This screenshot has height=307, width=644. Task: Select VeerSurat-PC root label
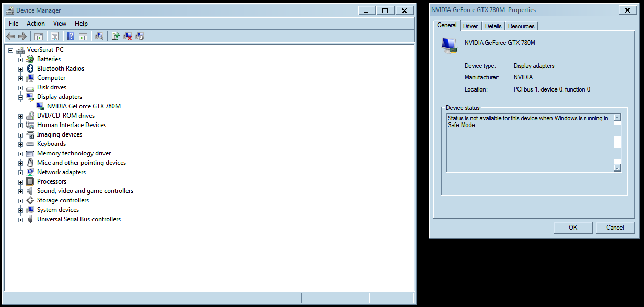pyautogui.click(x=45, y=50)
